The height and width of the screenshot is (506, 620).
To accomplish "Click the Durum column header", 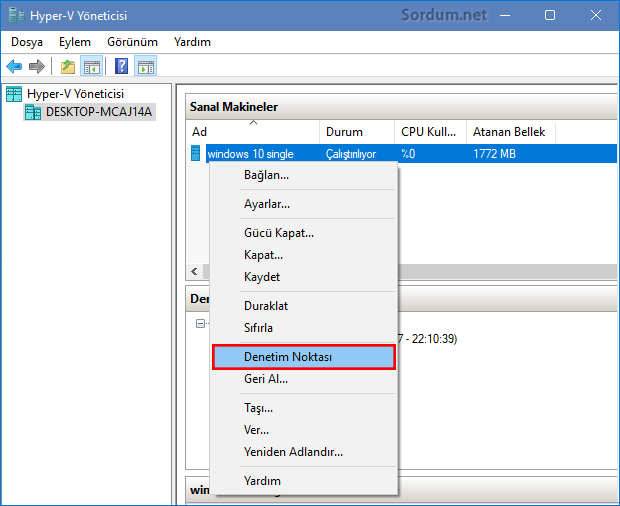I will point(357,132).
